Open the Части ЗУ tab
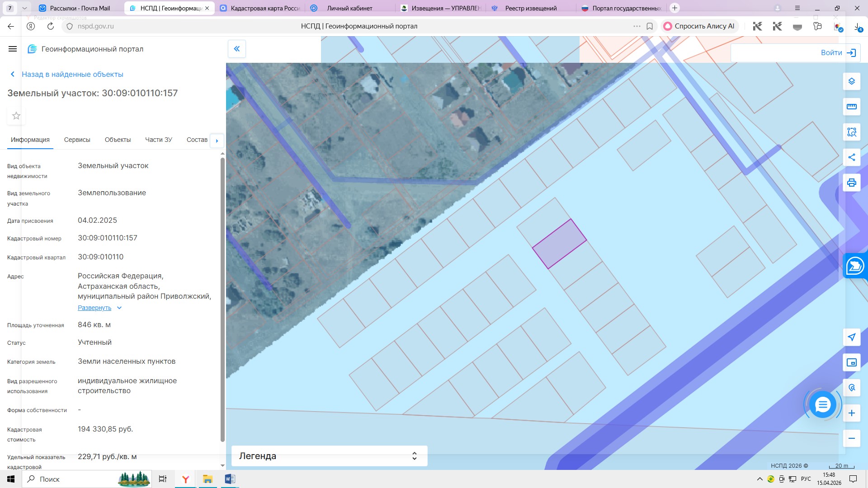Viewport: 868px width, 488px height. [158, 140]
